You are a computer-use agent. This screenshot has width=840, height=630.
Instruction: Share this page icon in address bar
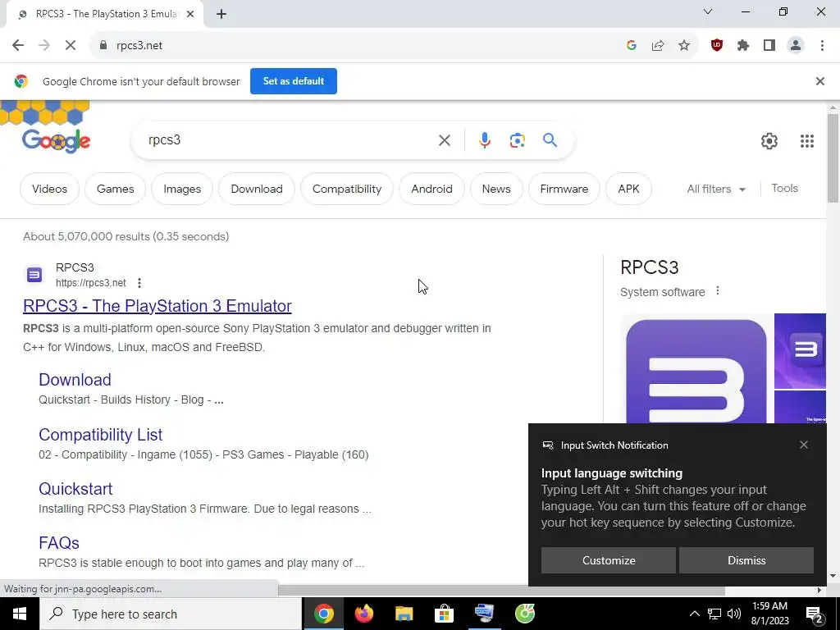click(x=658, y=46)
